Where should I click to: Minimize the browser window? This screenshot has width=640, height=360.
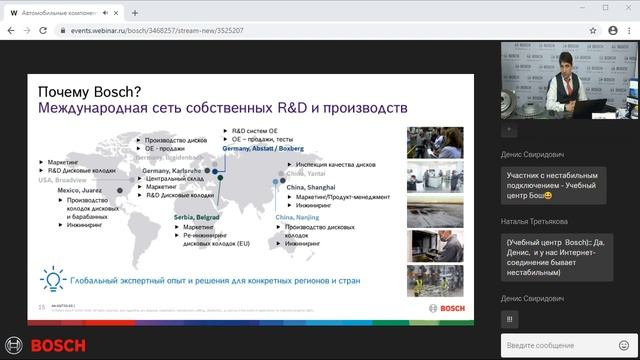[x=582, y=7]
